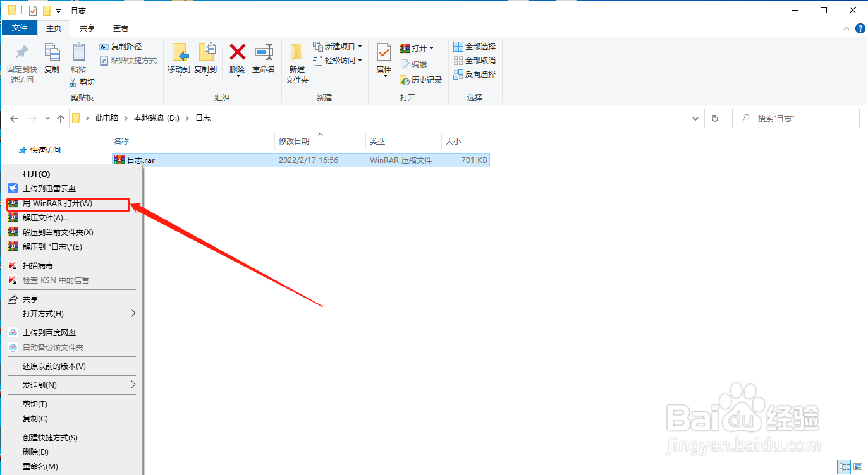868x475 pixels.
Task: Open the File tab
Action: click(x=20, y=28)
